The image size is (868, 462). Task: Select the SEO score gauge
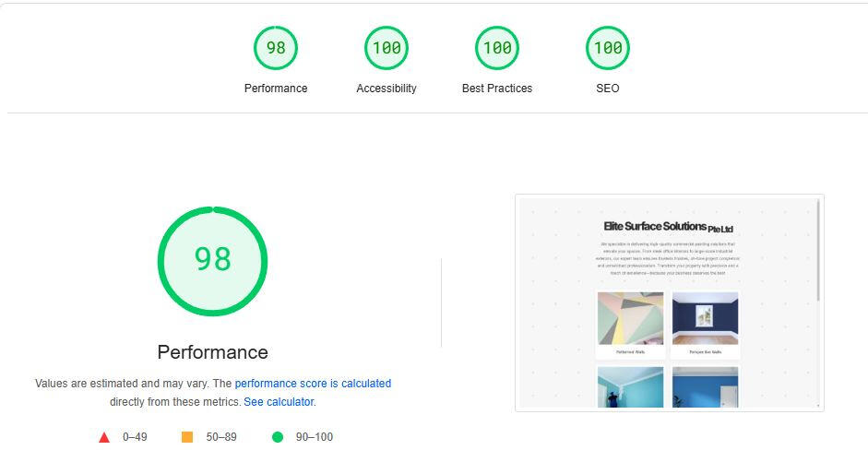point(608,48)
